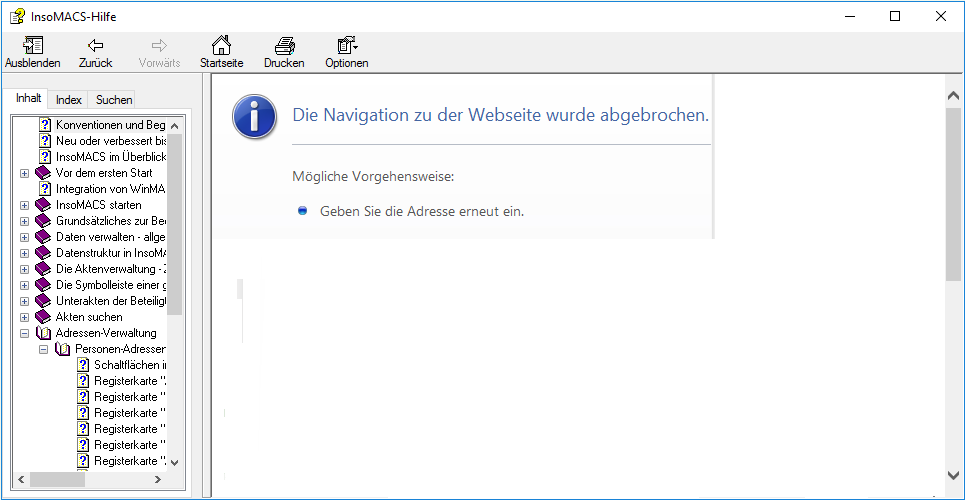Click the tree horizontal scroll right arrow
Screen dimensions: 965x502
click(x=158, y=479)
